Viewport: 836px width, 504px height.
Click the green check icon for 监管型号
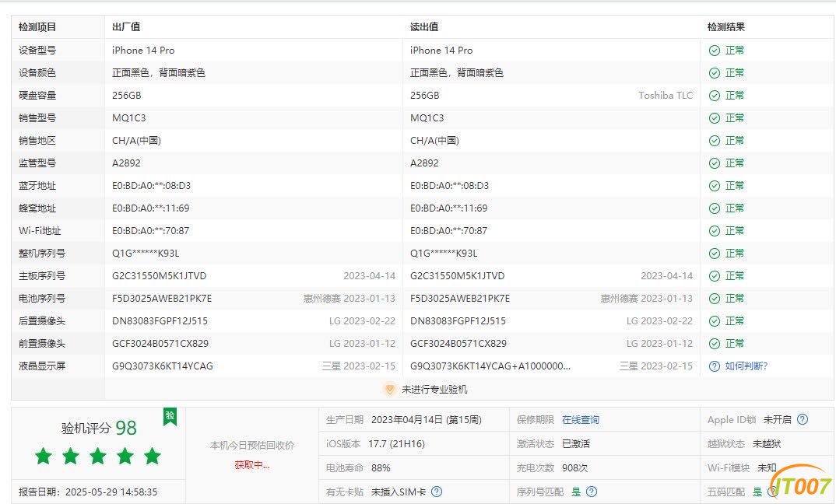point(715,163)
